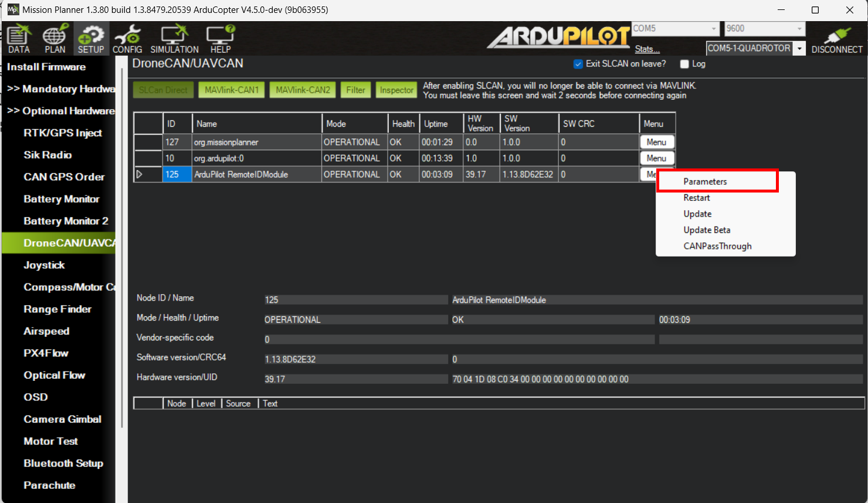Launch the SIMULATION screen
This screenshot has height=503, width=868.
(174, 39)
